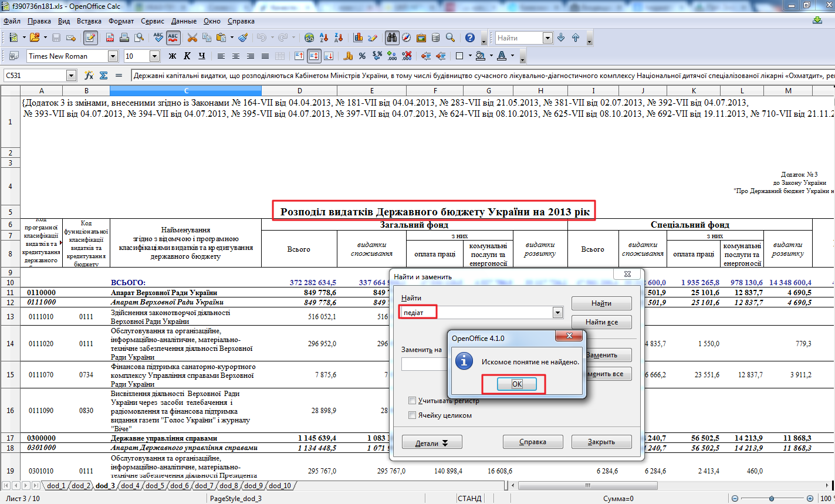Open the Gallery picture icon
Screen dimensions: 835x504
pos(421,38)
